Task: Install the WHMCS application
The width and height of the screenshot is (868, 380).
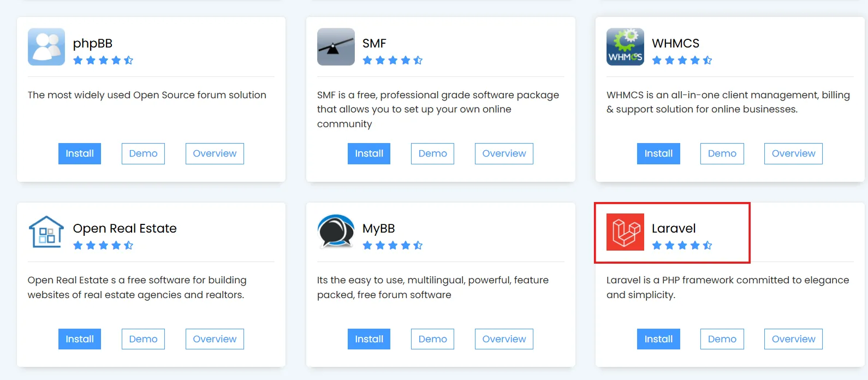Action: [658, 153]
